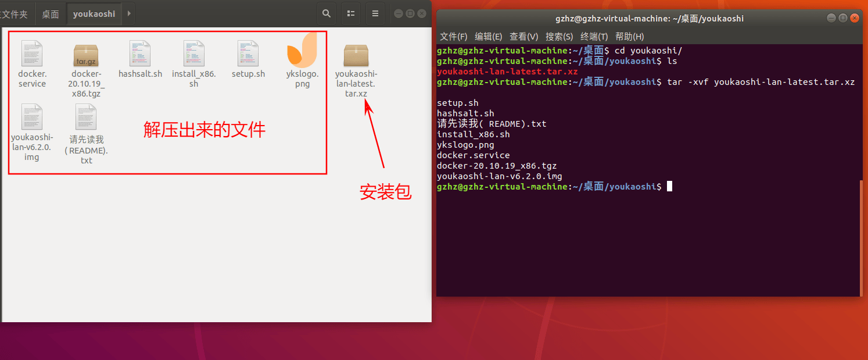Screen dimensions: 868x360
Task: Select youkaoshi-lan-latest.tar.xz package icon
Action: [x=356, y=55]
